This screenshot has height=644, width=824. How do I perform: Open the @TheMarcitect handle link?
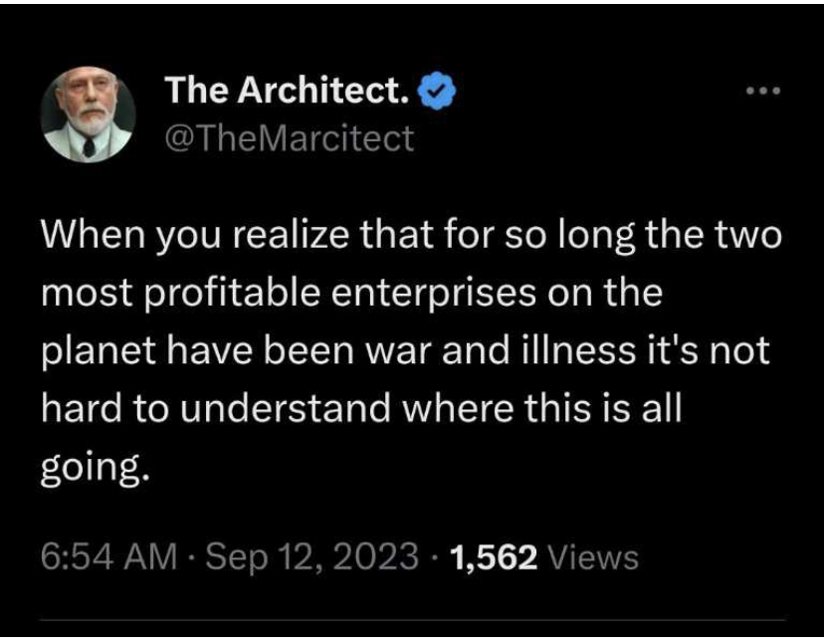point(289,137)
